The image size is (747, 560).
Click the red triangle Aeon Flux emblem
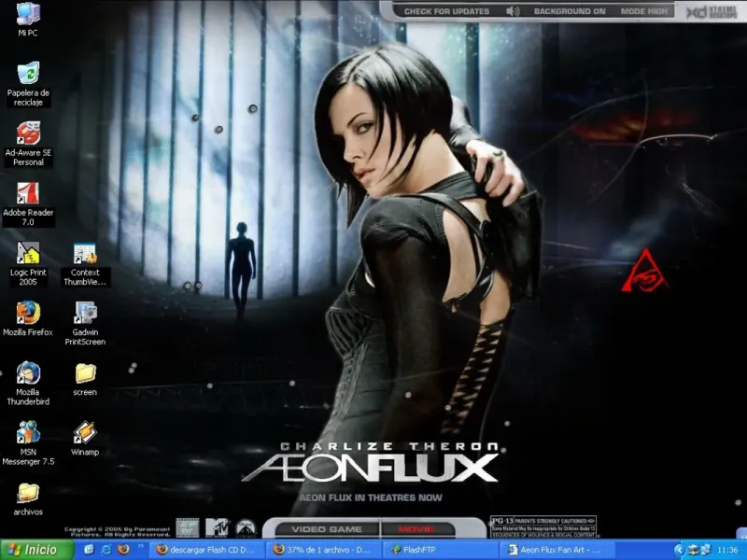[644, 271]
